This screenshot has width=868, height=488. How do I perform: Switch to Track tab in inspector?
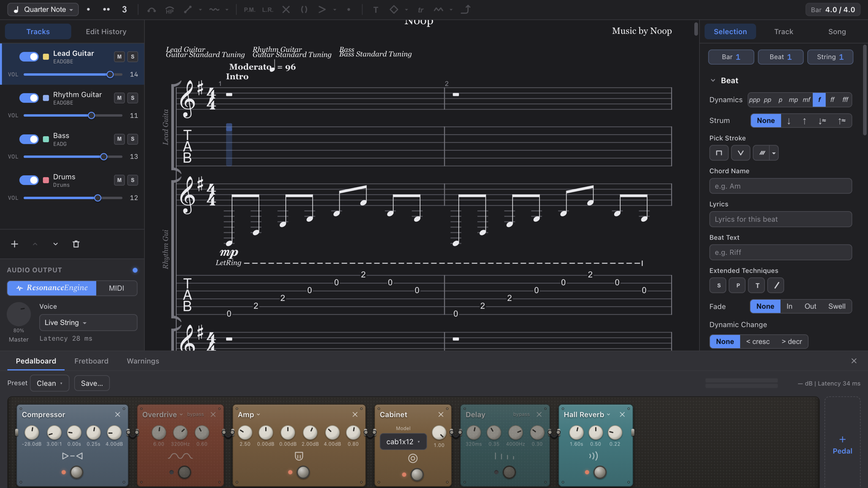(x=783, y=31)
